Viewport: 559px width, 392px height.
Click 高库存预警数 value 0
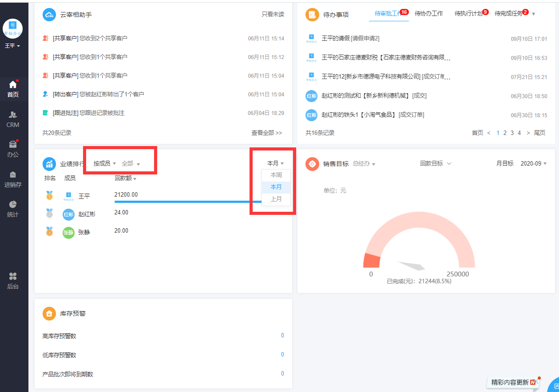point(282,336)
